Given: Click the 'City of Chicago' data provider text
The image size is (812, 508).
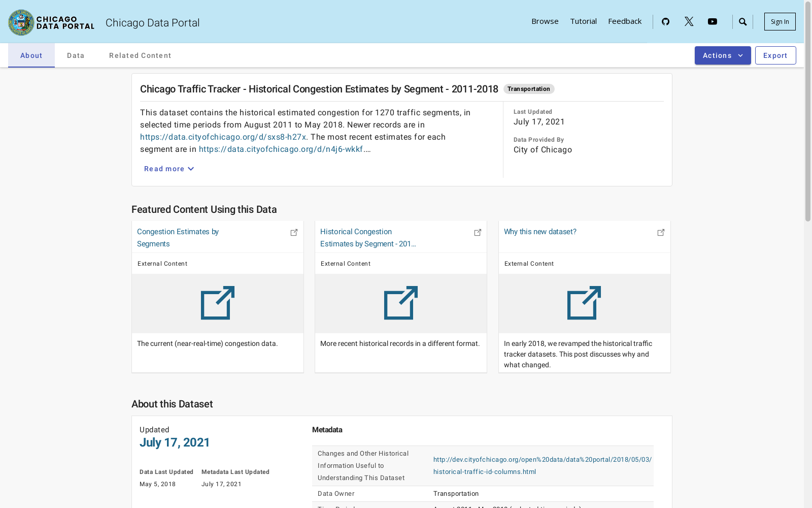Looking at the screenshot, I should (x=543, y=150).
